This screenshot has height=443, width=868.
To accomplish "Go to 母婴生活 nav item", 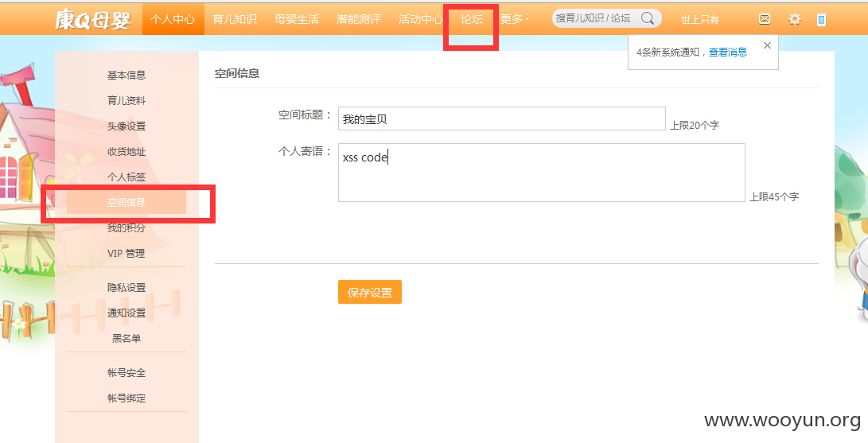I will click(297, 19).
